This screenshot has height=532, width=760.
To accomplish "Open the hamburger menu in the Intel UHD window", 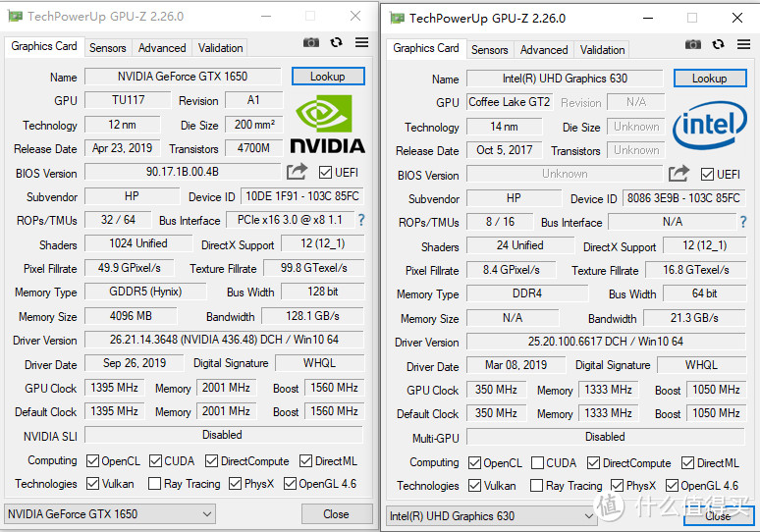I will tap(743, 44).
